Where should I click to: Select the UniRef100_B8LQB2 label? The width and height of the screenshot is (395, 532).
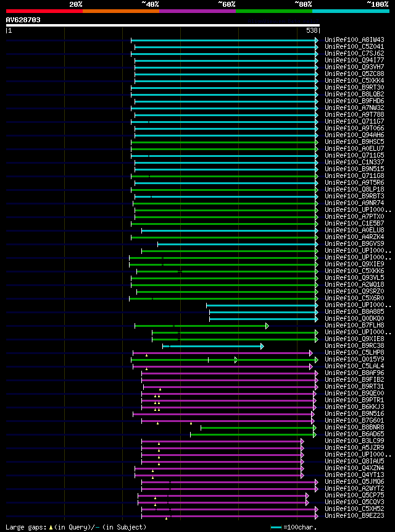354,95
